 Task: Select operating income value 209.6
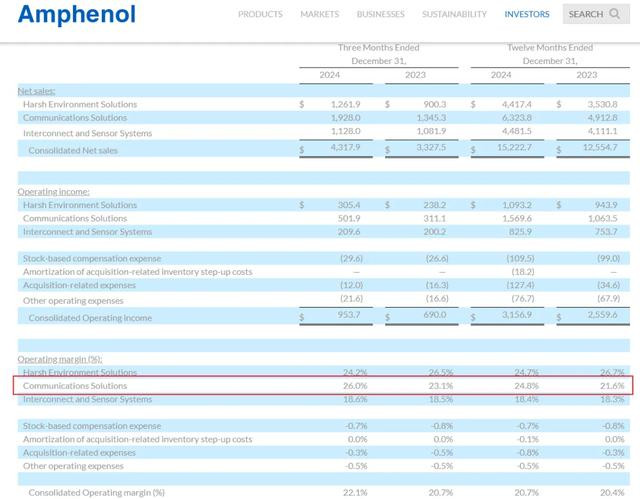[x=349, y=232]
